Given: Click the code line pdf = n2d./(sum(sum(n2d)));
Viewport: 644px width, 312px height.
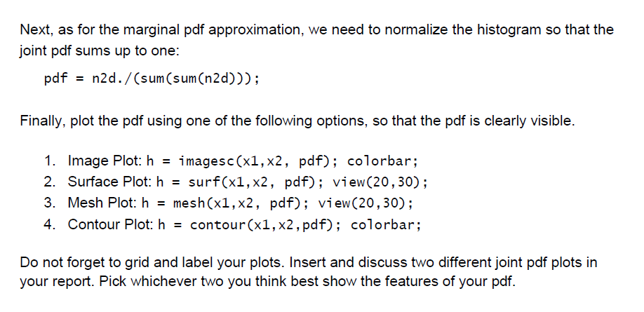Looking at the screenshot, I should (152, 79).
